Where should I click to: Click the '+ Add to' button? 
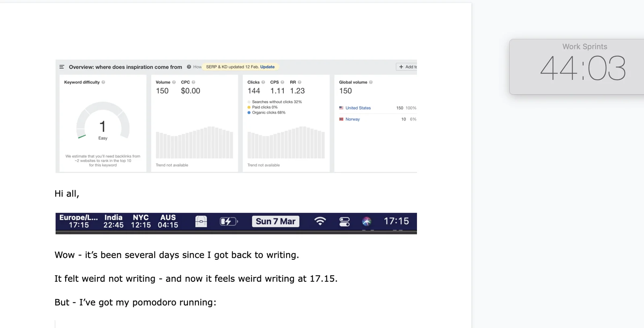[407, 67]
